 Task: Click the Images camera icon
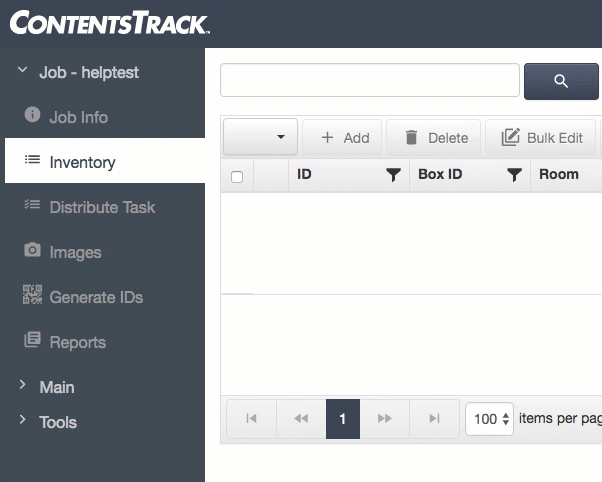(32, 250)
